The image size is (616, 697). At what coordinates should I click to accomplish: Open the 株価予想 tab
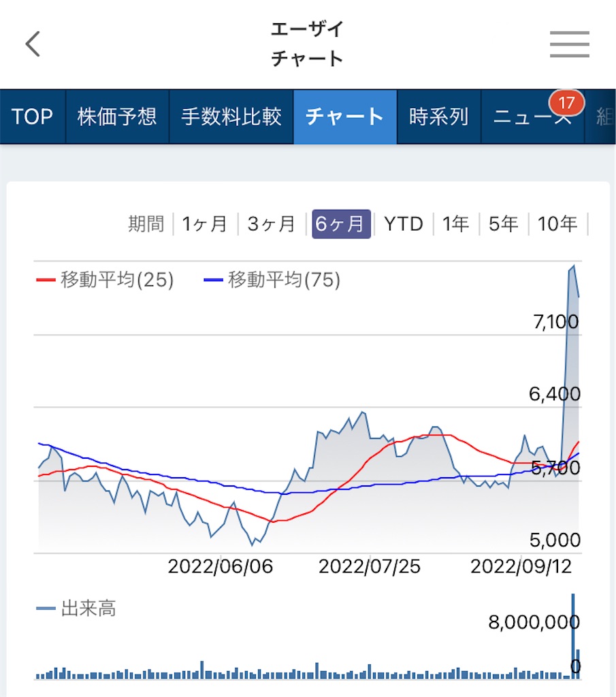pos(117,117)
